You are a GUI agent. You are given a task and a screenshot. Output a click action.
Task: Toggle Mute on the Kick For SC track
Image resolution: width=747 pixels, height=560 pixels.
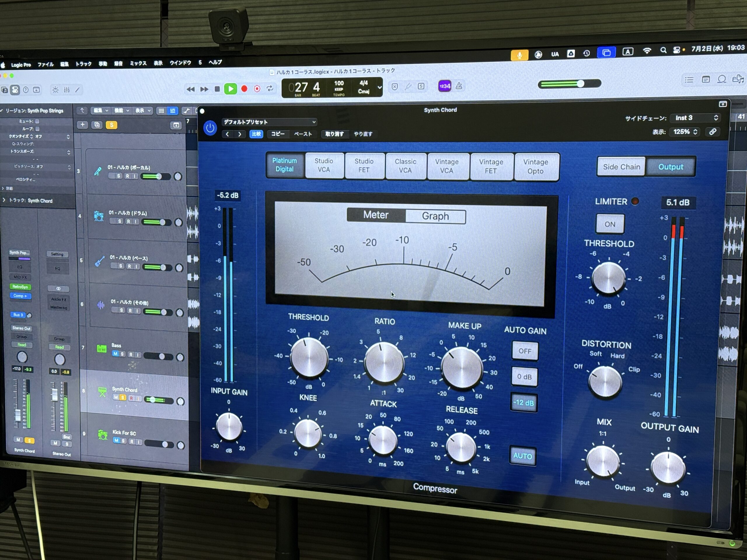(x=116, y=440)
